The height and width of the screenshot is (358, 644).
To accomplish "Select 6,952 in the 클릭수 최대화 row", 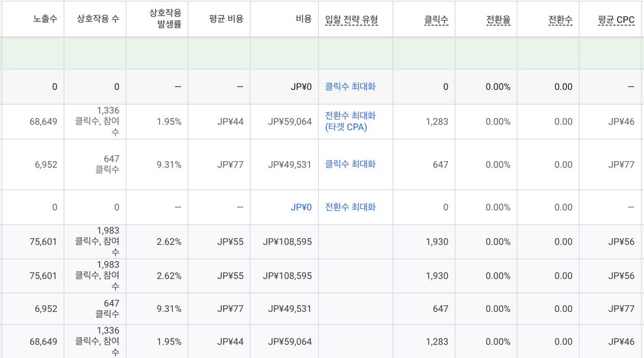I will [46, 165].
